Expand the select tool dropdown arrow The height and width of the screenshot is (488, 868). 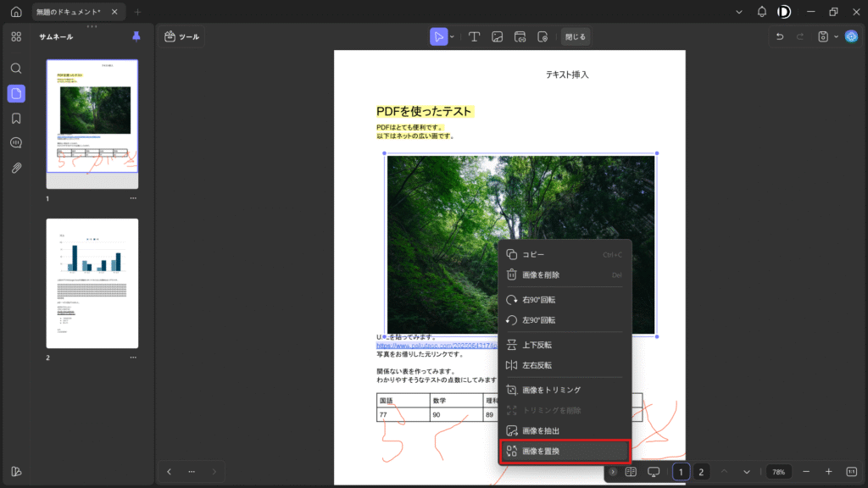coord(452,36)
